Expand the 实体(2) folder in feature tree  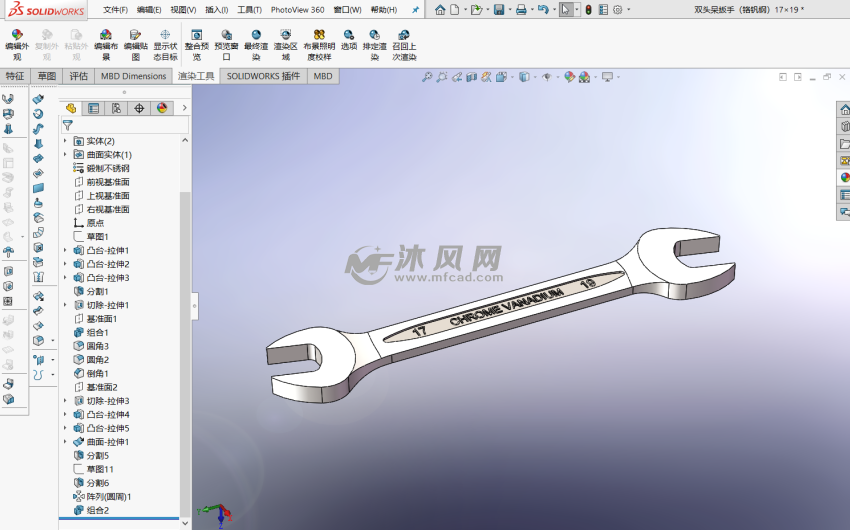pos(66,141)
